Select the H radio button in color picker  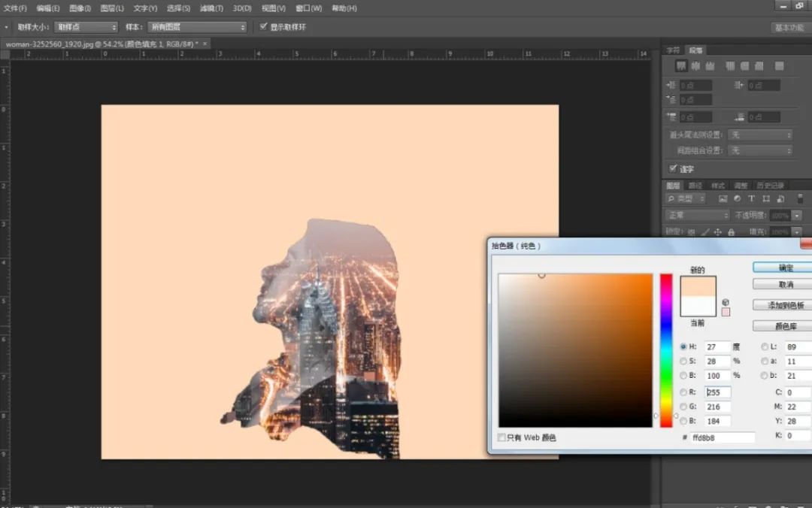[x=683, y=346]
